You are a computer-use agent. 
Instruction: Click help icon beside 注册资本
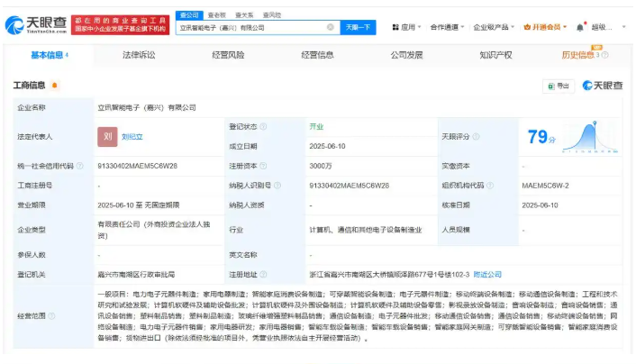(x=263, y=166)
